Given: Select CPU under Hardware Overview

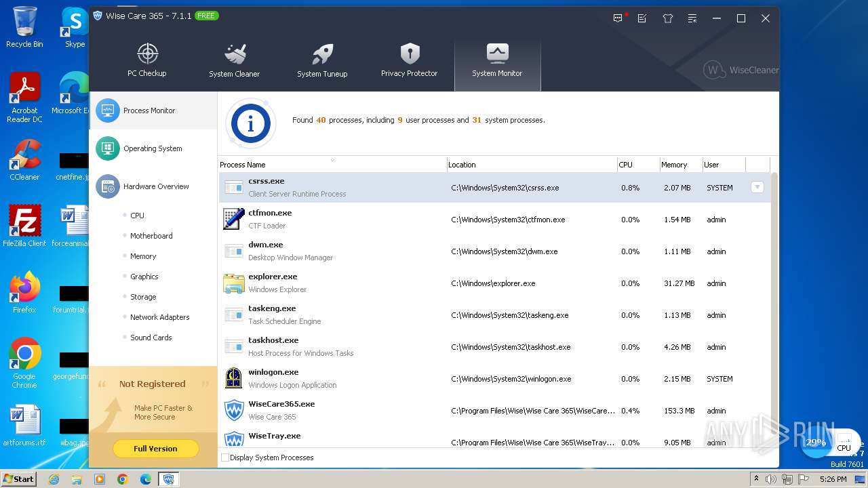Looking at the screenshot, I should coord(137,216).
